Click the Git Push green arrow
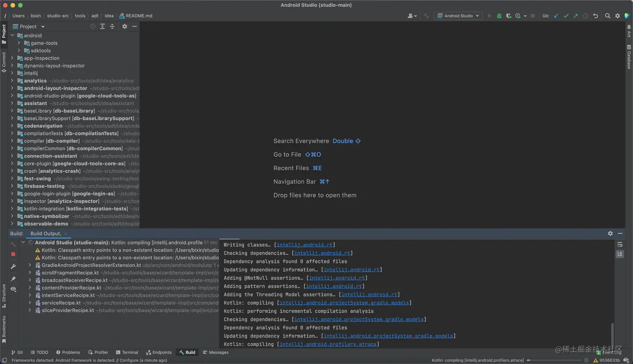The height and width of the screenshot is (364, 633). (576, 16)
